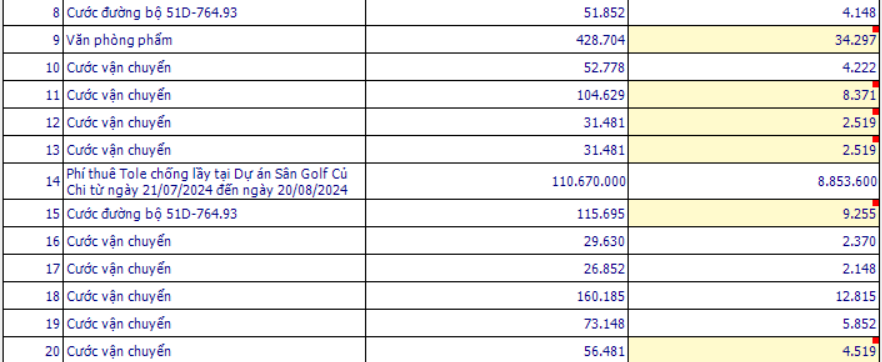Select 'Cước đường bộ 51D-764.93' in row 15
Viewport: 882px width, 362px height.
point(214,214)
